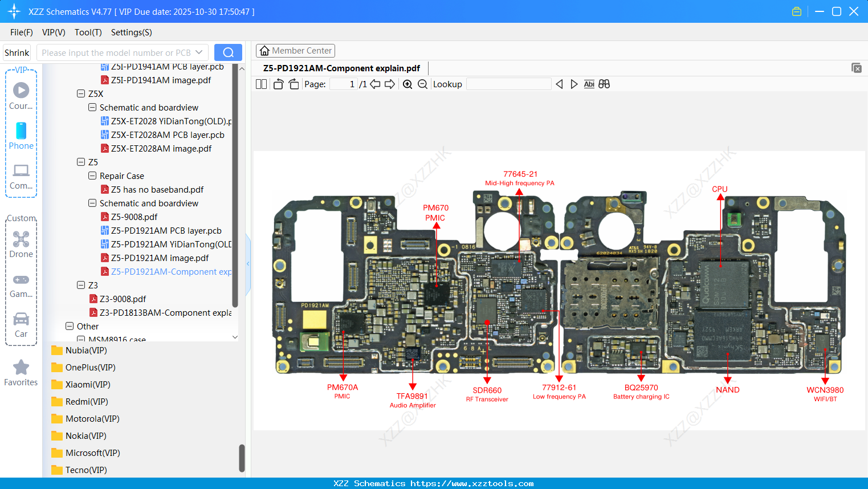Screen dimensions: 868x489
Task: Select the blue search magnifier icon
Action: click(228, 52)
